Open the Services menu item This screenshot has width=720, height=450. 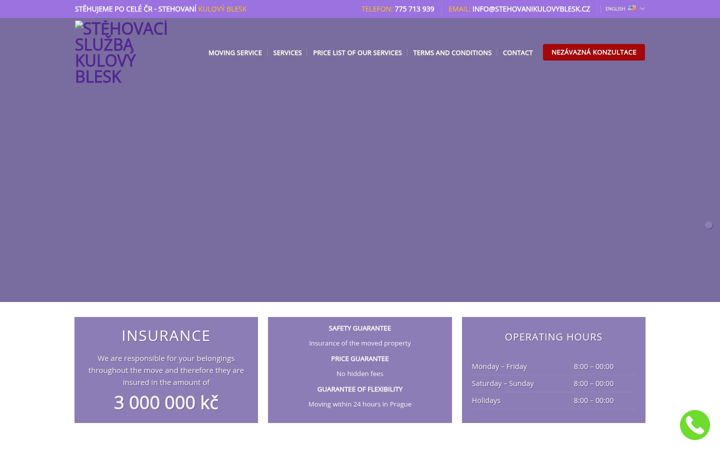(x=287, y=53)
